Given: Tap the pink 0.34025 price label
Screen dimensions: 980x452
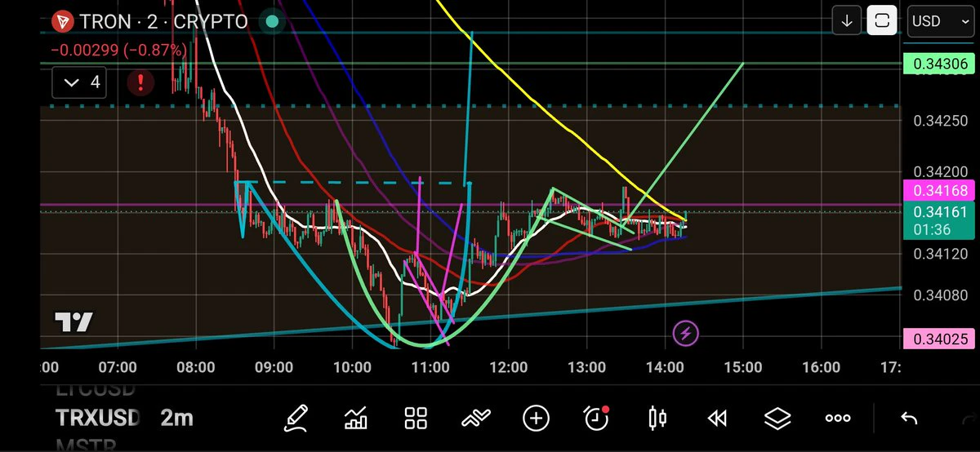Looking at the screenshot, I should [x=939, y=339].
